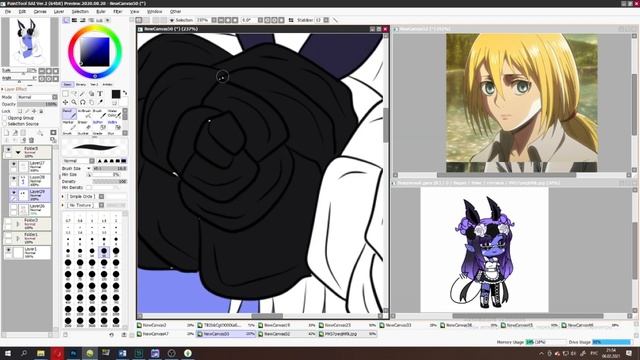This screenshot has width=640, height=360.
Task: Click the straight line drawing mode icon
Action: (336, 20)
